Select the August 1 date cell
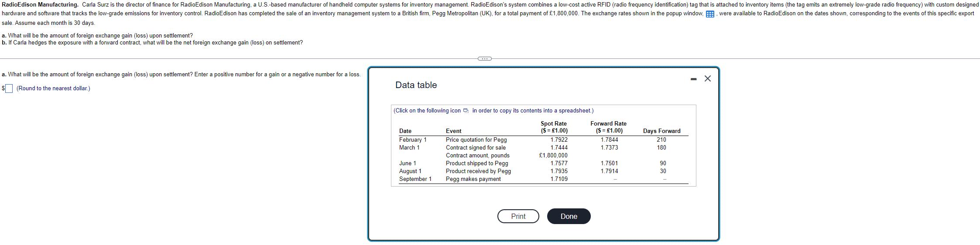Screen dimensions: 980x245 click(x=410, y=171)
